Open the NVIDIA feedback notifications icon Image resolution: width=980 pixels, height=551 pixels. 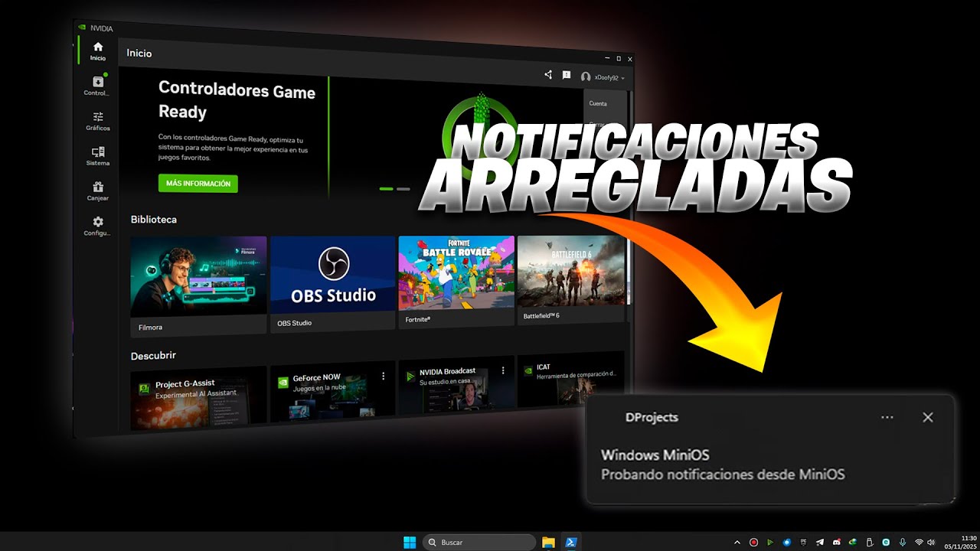567,75
